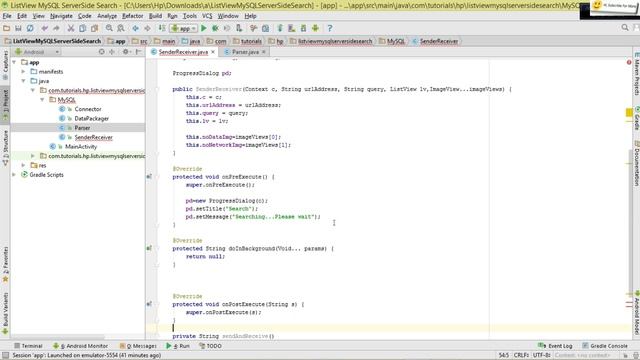
Task: Collapse the app module tree node
Action: click(14, 62)
